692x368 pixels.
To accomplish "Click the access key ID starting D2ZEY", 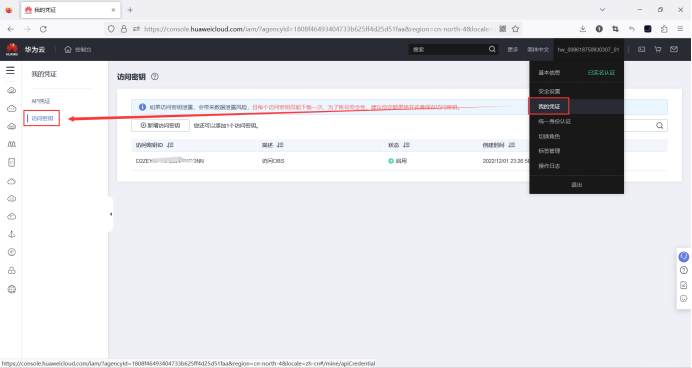I will tap(169, 161).
